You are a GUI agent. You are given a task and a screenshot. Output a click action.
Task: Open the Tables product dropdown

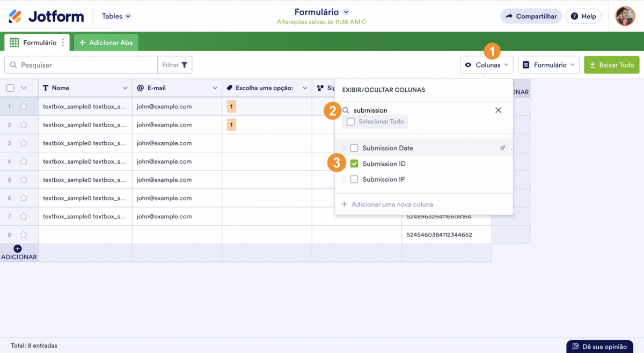[116, 16]
